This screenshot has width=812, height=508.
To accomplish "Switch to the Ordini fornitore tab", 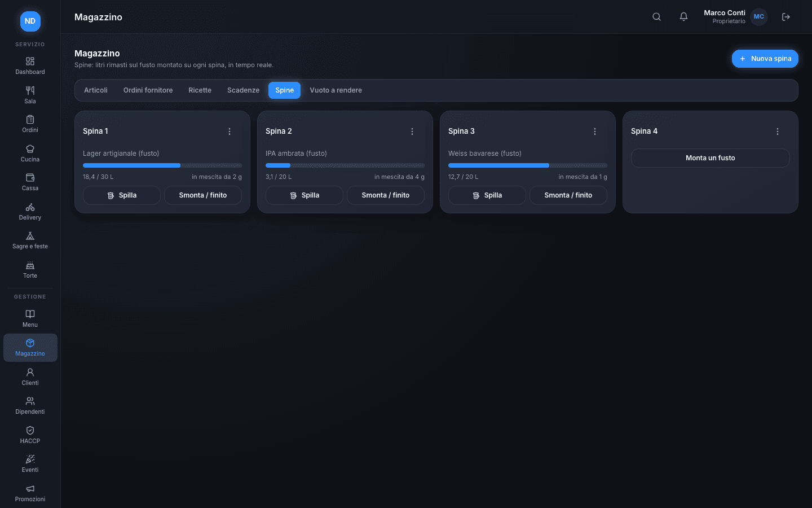I will (x=148, y=90).
